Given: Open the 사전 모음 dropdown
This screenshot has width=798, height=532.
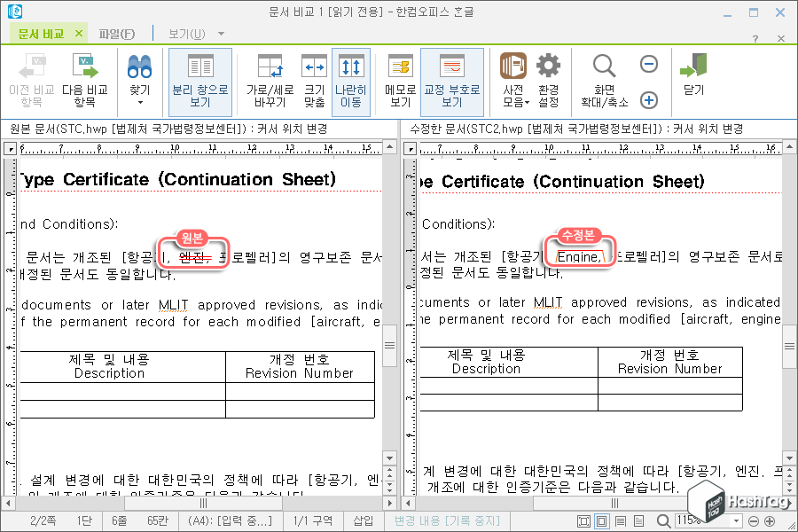Looking at the screenshot, I should (x=512, y=78).
